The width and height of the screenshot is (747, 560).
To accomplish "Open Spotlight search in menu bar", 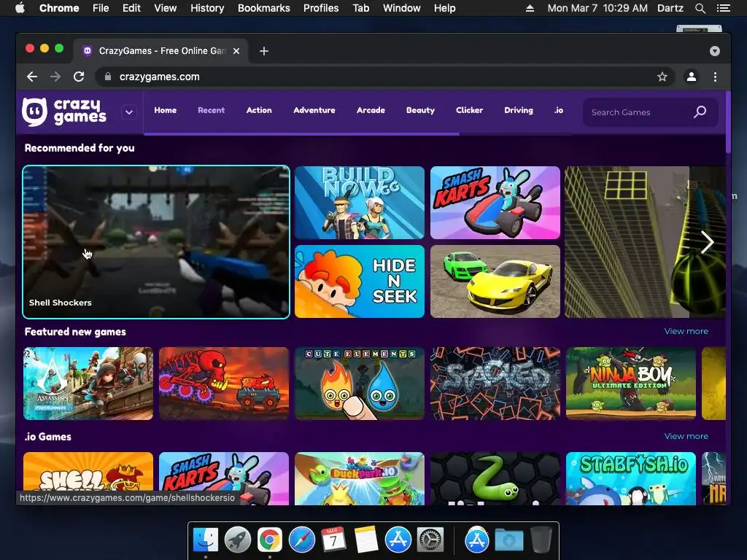I will [x=700, y=8].
